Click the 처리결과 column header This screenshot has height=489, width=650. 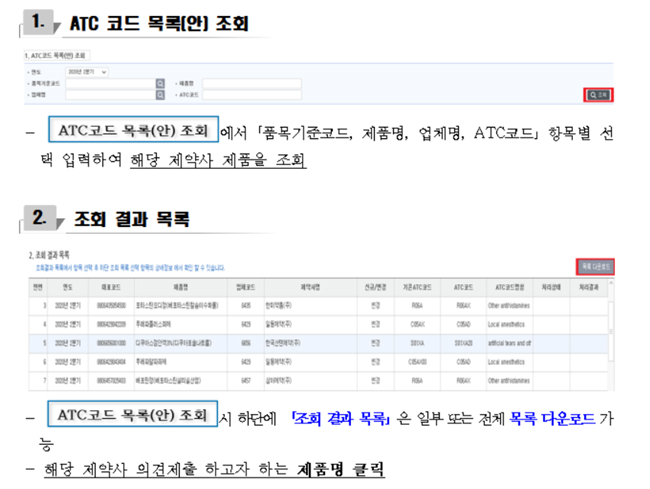(x=589, y=287)
